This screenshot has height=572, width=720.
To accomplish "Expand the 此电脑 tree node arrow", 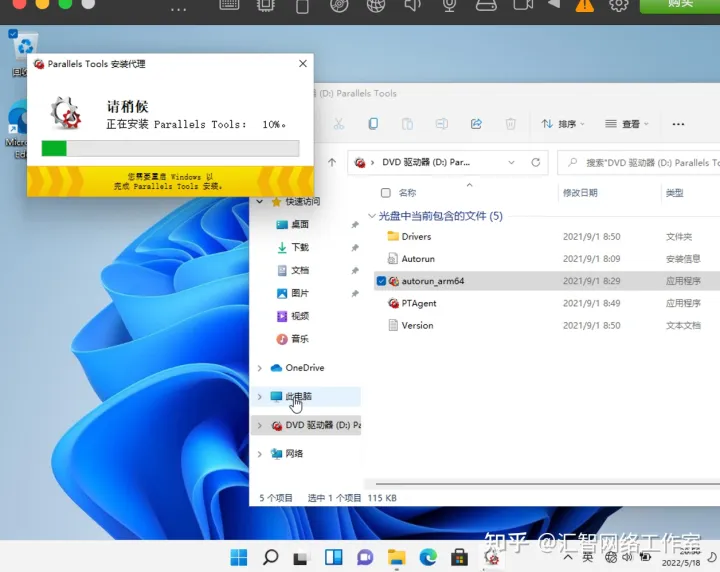I will coord(260,397).
